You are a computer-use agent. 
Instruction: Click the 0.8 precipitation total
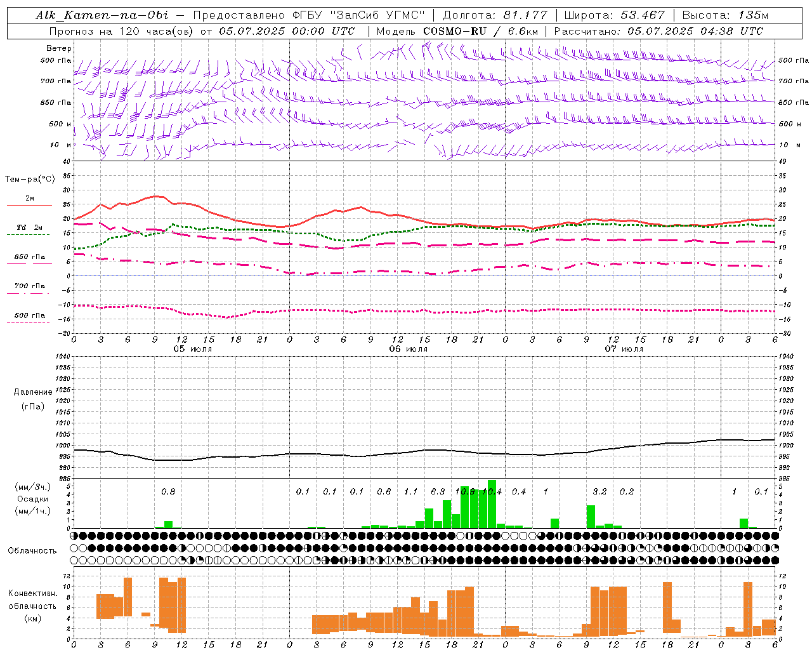click(168, 491)
